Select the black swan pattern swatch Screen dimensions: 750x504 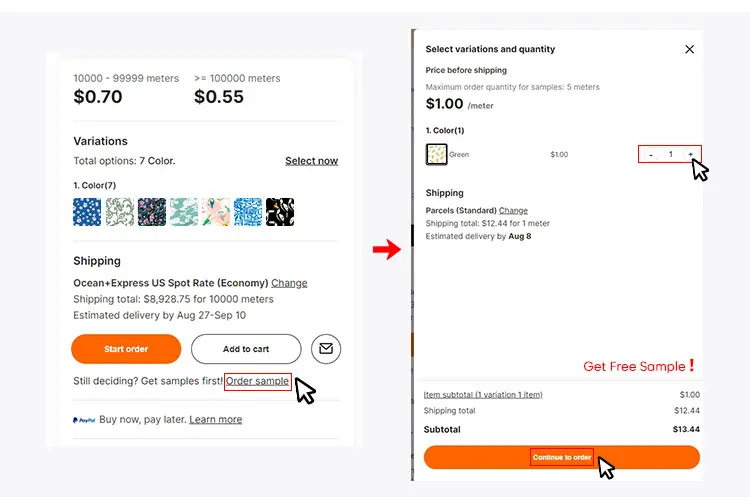(x=280, y=211)
